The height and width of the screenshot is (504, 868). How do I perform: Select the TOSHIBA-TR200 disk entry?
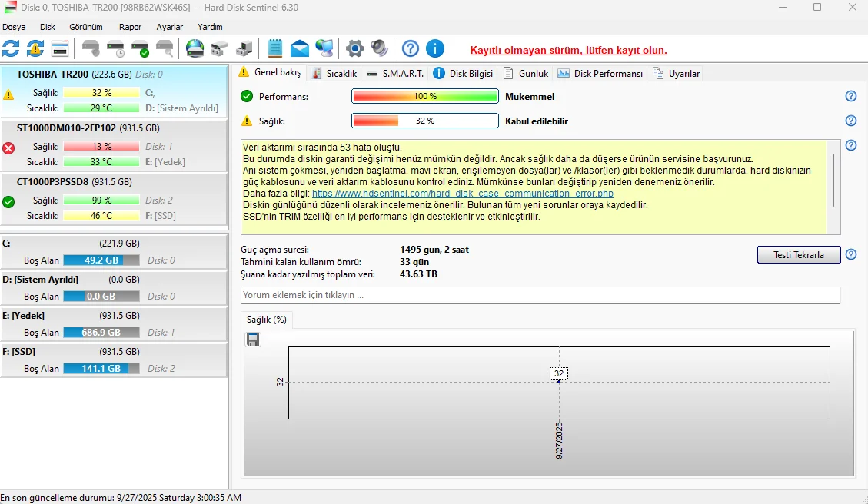114,90
